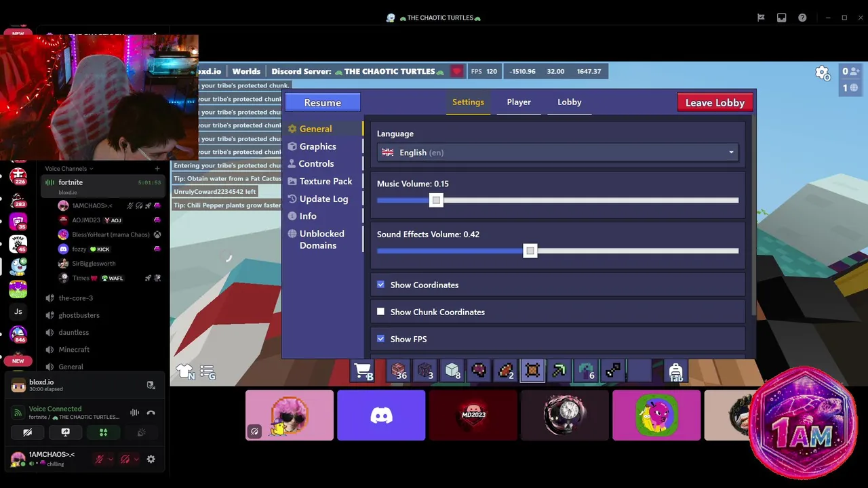Uncheck the Show Coordinates checkbox
The width and height of the screenshot is (868, 488).
pyautogui.click(x=380, y=285)
